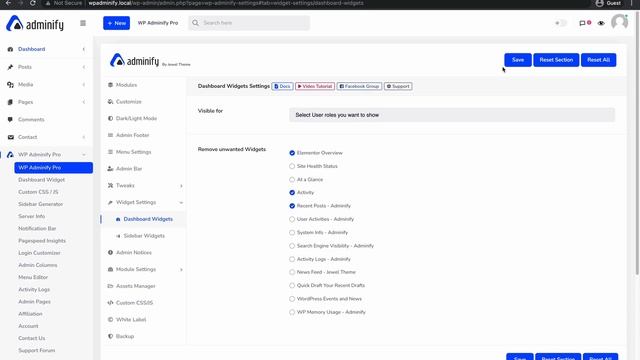Image resolution: width=640 pixels, height=360 pixels.
Task: Open Dashboard Widget in sidebar submenu
Action: pyautogui.click(x=42, y=180)
